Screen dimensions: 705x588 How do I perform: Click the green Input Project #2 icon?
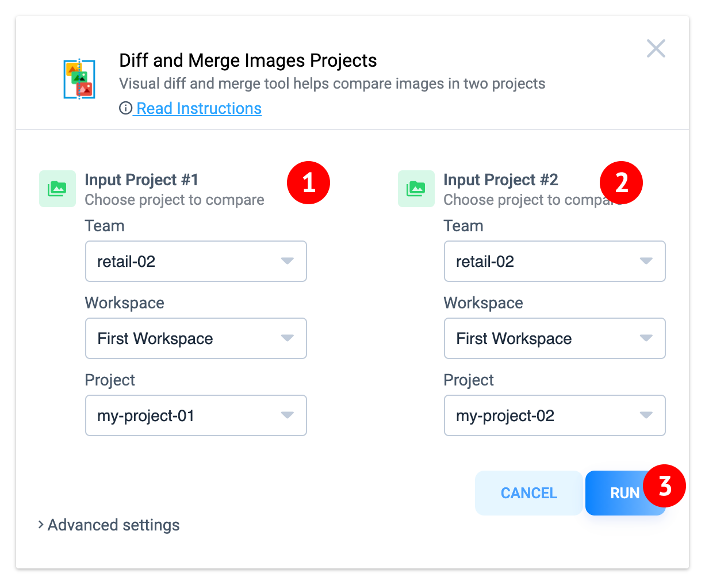click(416, 189)
